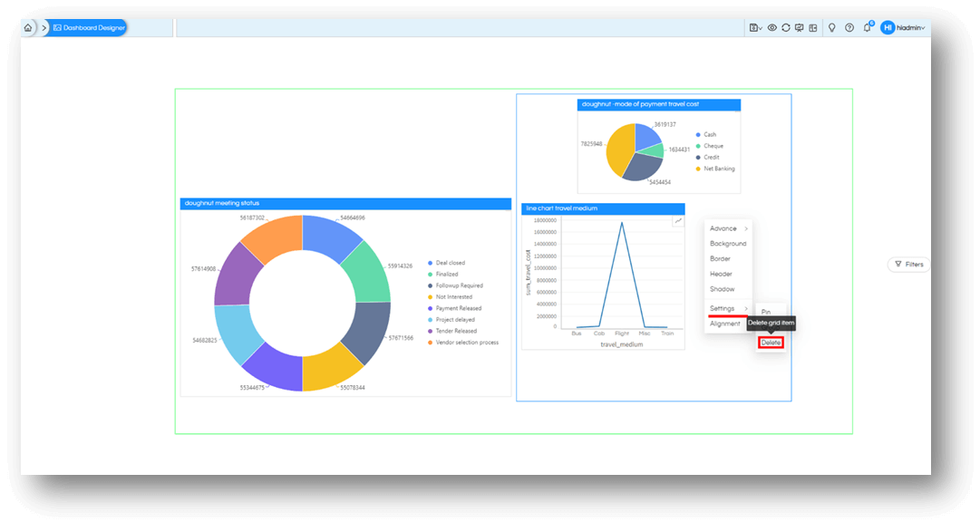Click the HI user avatar

pos(888,27)
